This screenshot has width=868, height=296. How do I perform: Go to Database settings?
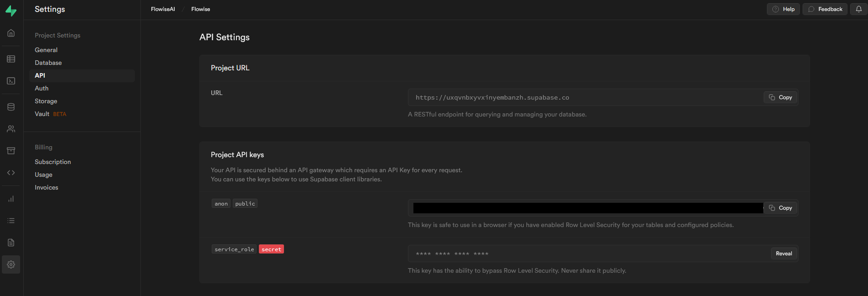coord(48,63)
